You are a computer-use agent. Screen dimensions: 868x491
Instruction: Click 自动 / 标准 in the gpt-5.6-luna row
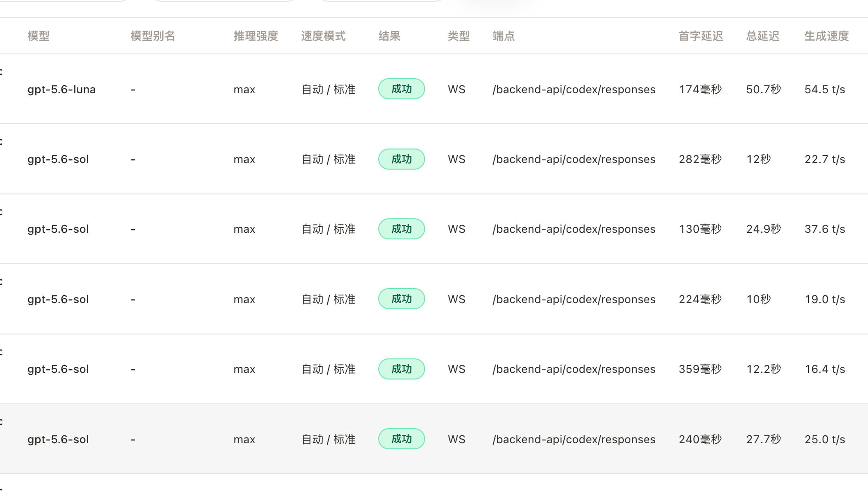pyautogui.click(x=328, y=89)
